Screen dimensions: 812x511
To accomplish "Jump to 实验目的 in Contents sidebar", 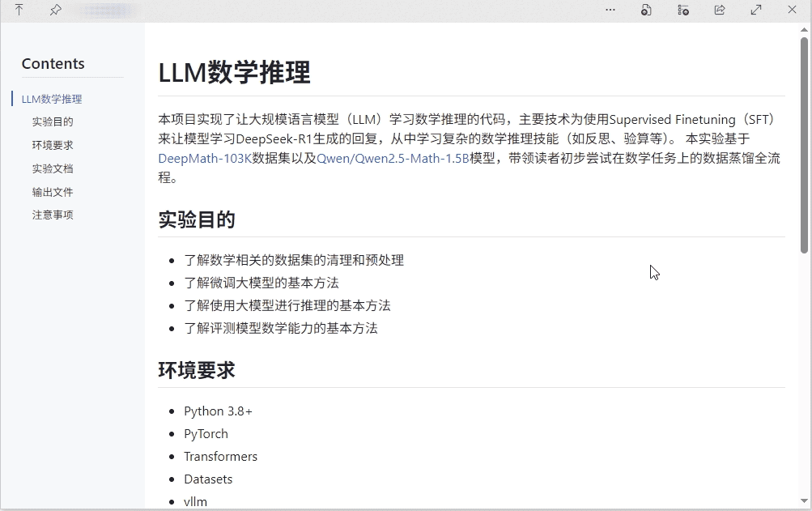I will pos(53,121).
